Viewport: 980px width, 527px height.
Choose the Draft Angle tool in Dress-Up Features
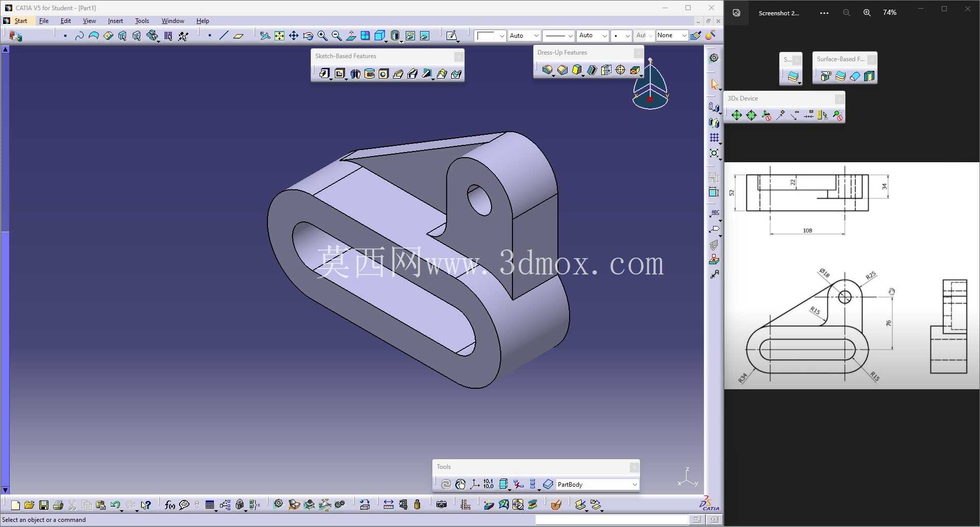pyautogui.click(x=577, y=70)
